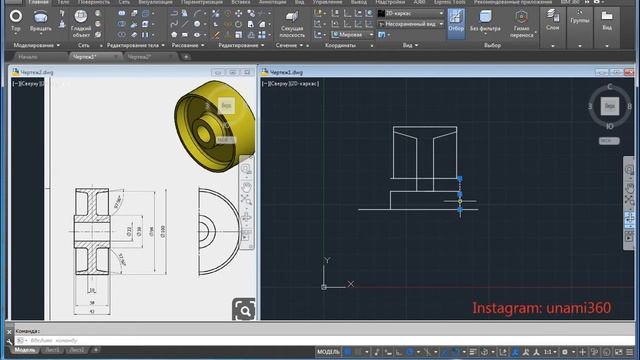Click the Copy tool in Редактирование panel

click(x=251, y=13)
